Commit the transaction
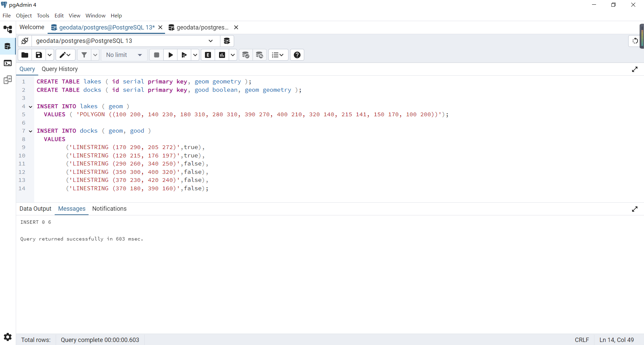 [246, 55]
